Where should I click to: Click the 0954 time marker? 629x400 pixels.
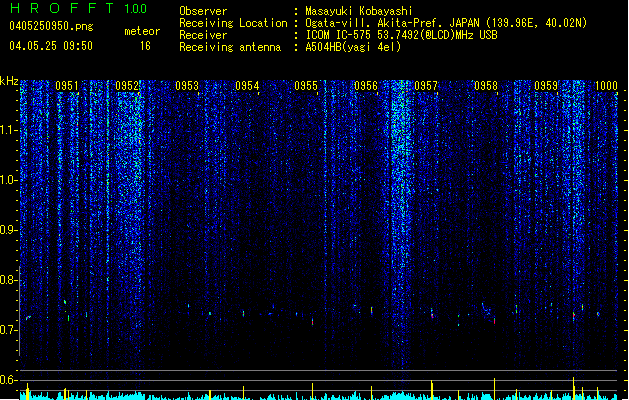[247, 86]
